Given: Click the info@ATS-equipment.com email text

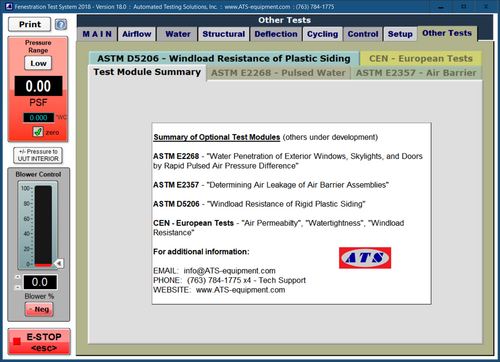Looking at the screenshot, I should pyautogui.click(x=230, y=271).
